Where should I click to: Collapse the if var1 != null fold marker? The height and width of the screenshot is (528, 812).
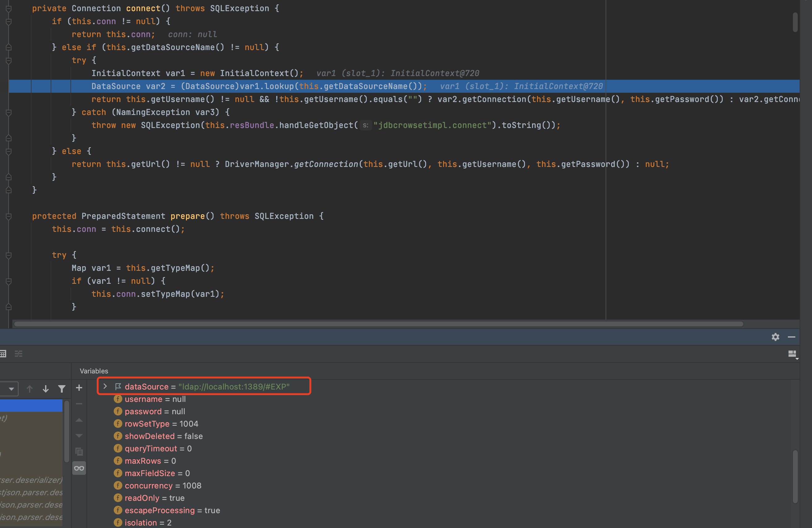point(9,281)
